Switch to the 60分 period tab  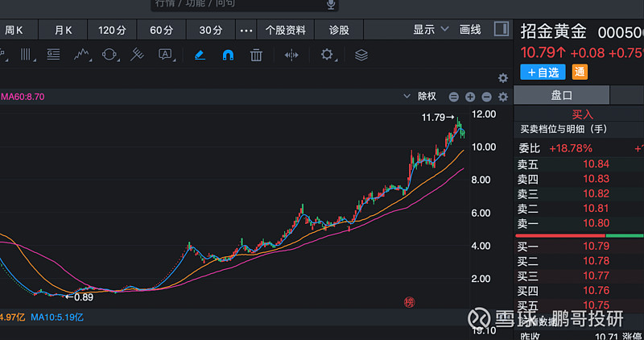(x=162, y=30)
